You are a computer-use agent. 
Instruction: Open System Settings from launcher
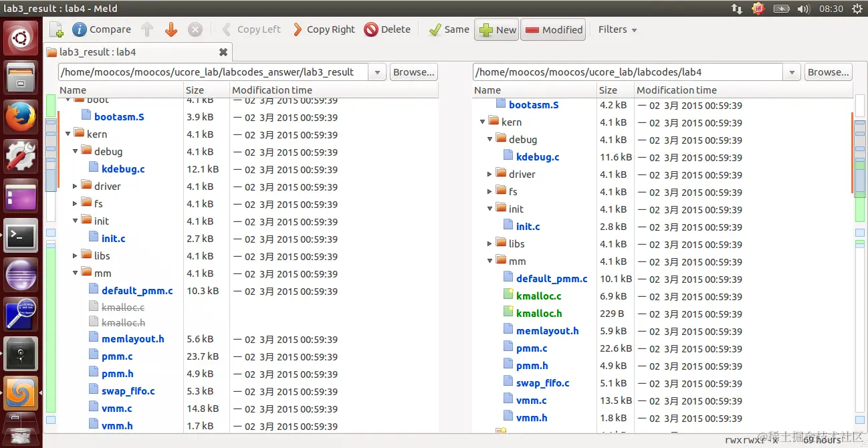point(21,156)
